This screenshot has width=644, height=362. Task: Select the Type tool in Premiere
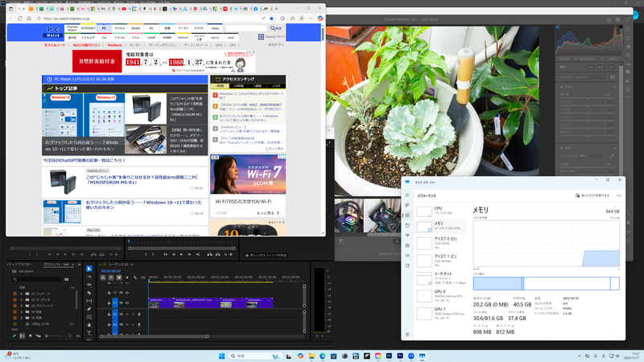point(89,333)
